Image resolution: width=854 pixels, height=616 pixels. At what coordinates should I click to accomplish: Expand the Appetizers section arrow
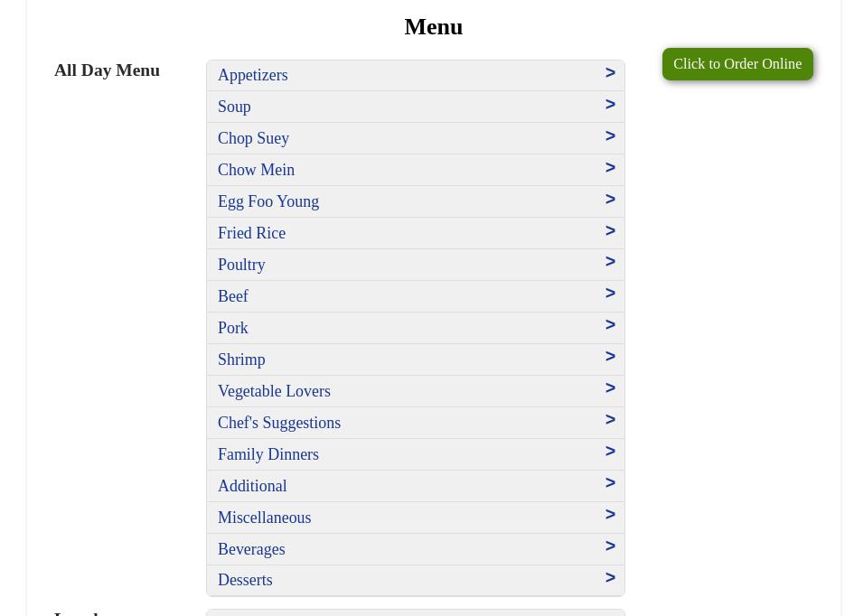(x=610, y=73)
